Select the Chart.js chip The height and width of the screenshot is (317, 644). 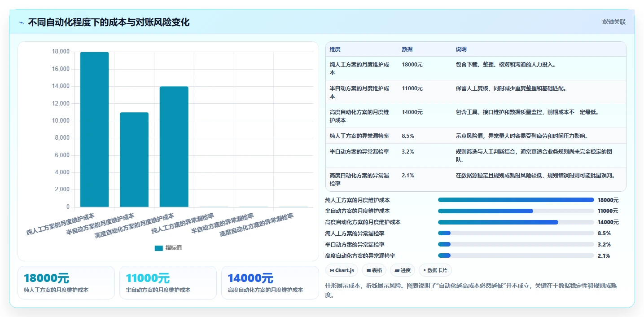[342, 270]
